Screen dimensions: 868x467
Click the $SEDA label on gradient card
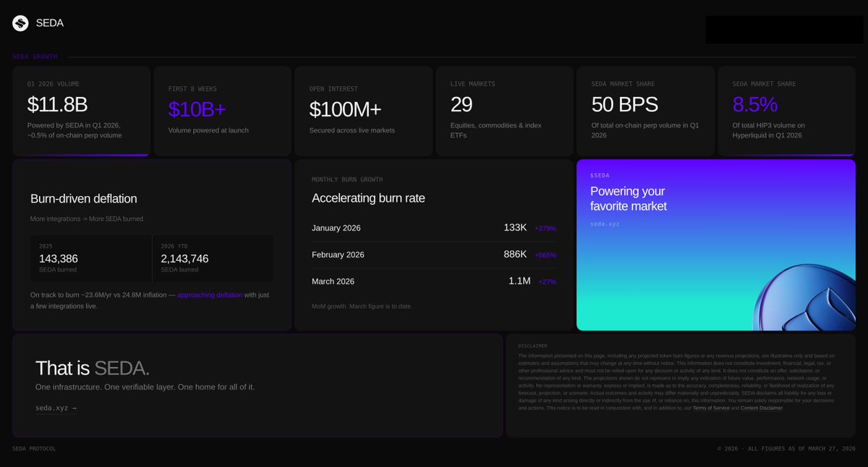coord(600,176)
